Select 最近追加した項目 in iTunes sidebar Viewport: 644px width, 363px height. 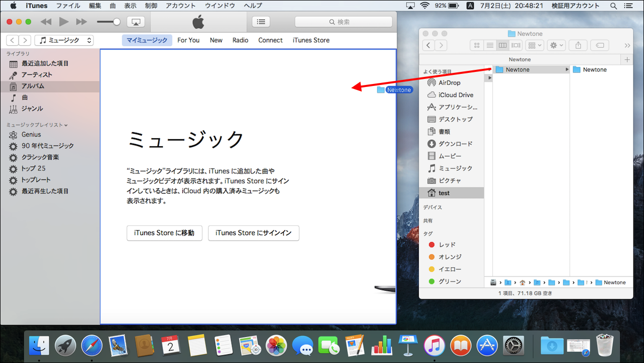click(50, 64)
